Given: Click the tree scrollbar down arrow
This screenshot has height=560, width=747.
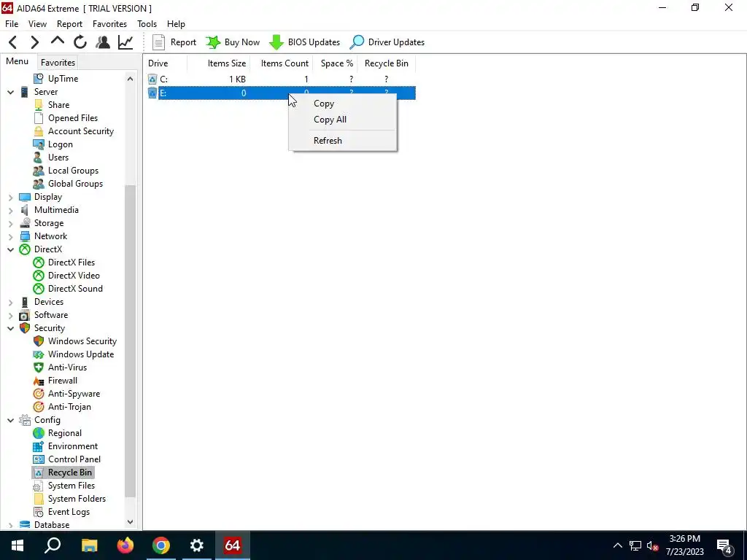Looking at the screenshot, I should [x=130, y=522].
